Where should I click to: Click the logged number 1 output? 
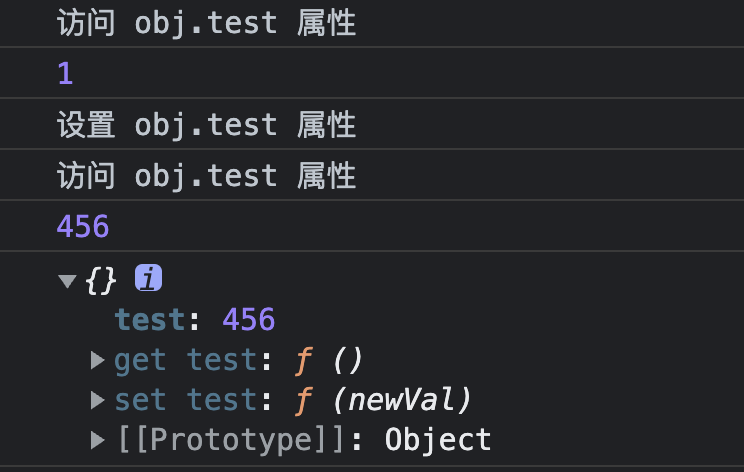coord(65,74)
